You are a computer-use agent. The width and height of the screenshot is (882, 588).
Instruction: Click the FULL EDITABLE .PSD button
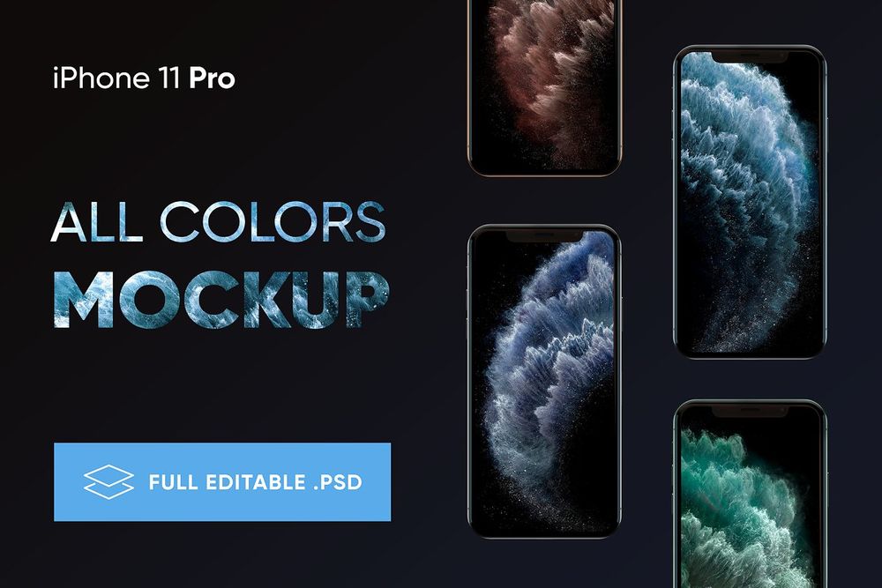(x=222, y=481)
